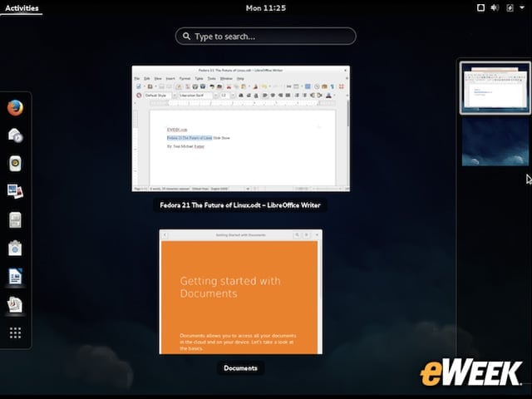Viewport: 532px width, 399px height.
Task: Open Rhythmbox music player in dash
Action: coord(15,163)
